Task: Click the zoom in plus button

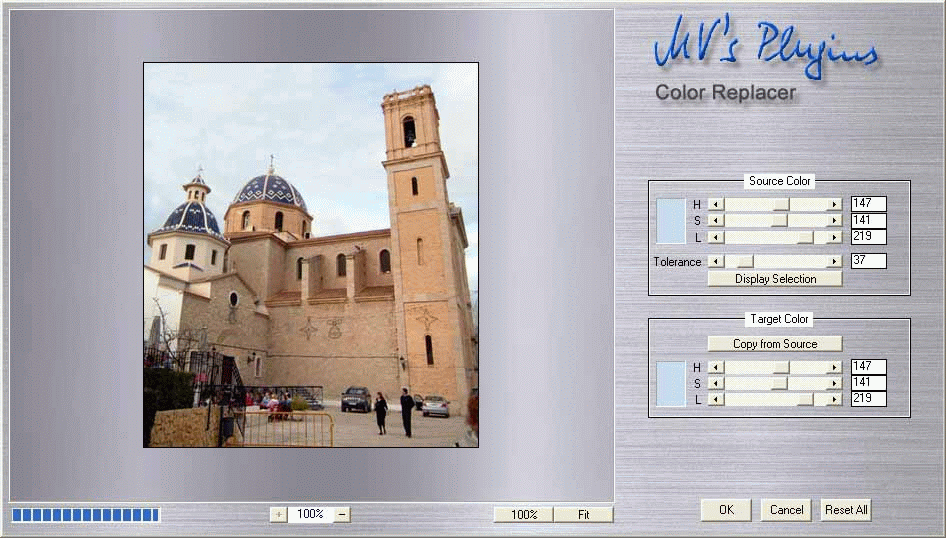Action: (x=278, y=514)
